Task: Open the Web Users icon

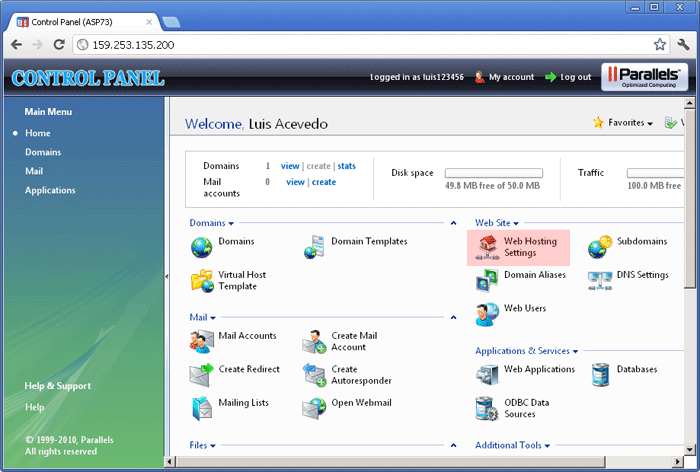Action: (x=488, y=314)
